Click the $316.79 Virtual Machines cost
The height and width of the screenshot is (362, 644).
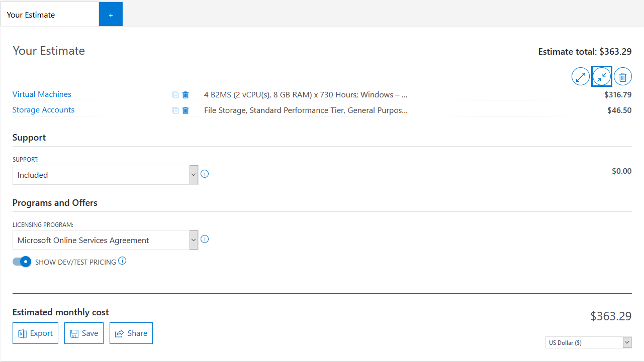point(618,94)
